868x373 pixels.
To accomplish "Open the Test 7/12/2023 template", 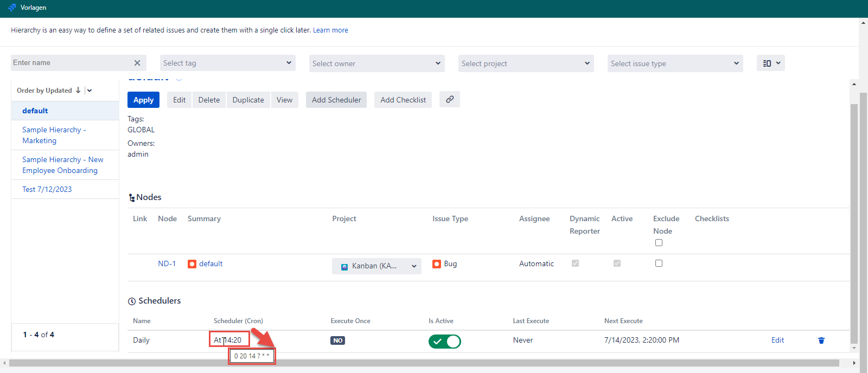I will click(x=47, y=189).
